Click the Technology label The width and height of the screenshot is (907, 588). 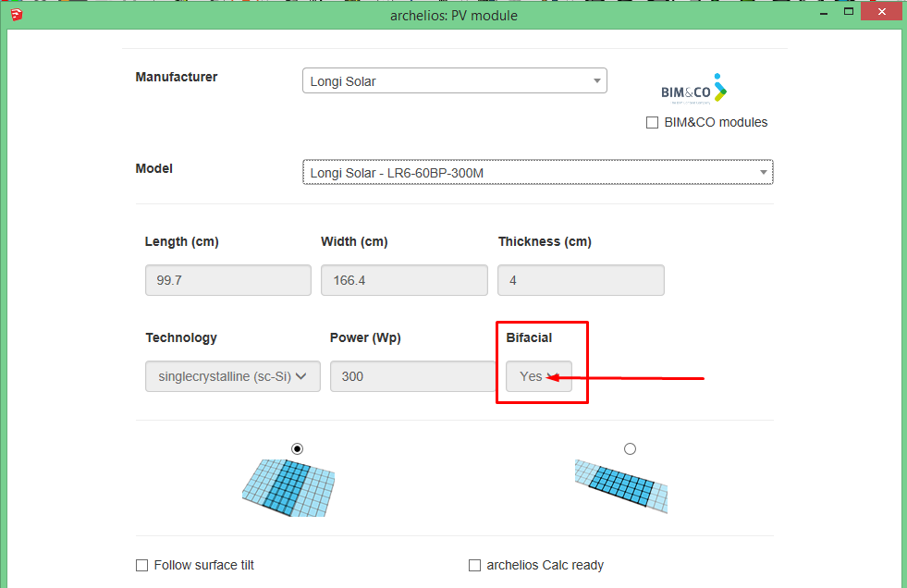pos(181,337)
